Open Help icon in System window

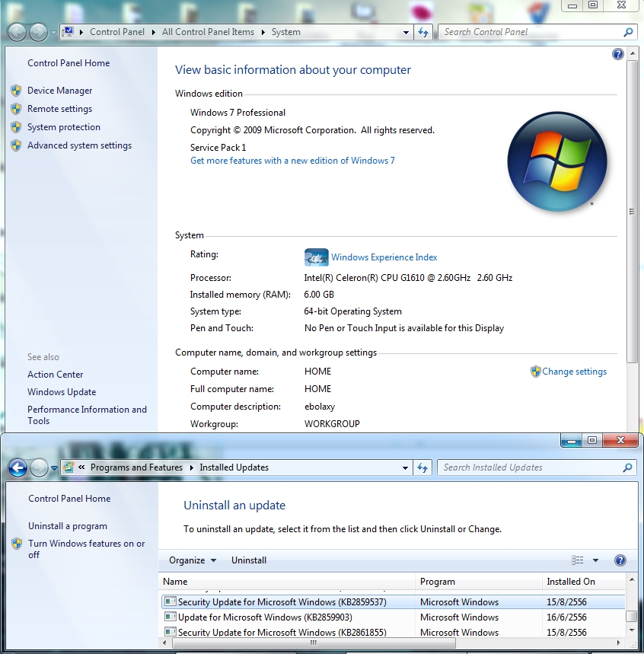pos(617,54)
